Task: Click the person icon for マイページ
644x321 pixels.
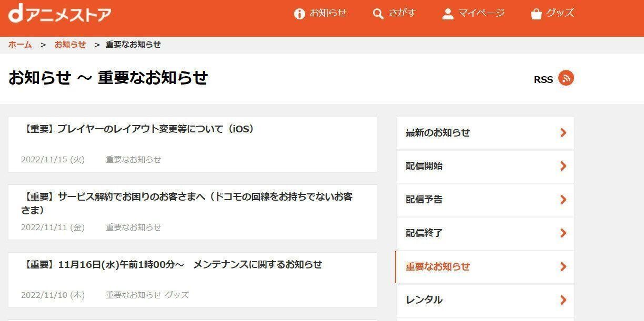Action: coord(448,14)
